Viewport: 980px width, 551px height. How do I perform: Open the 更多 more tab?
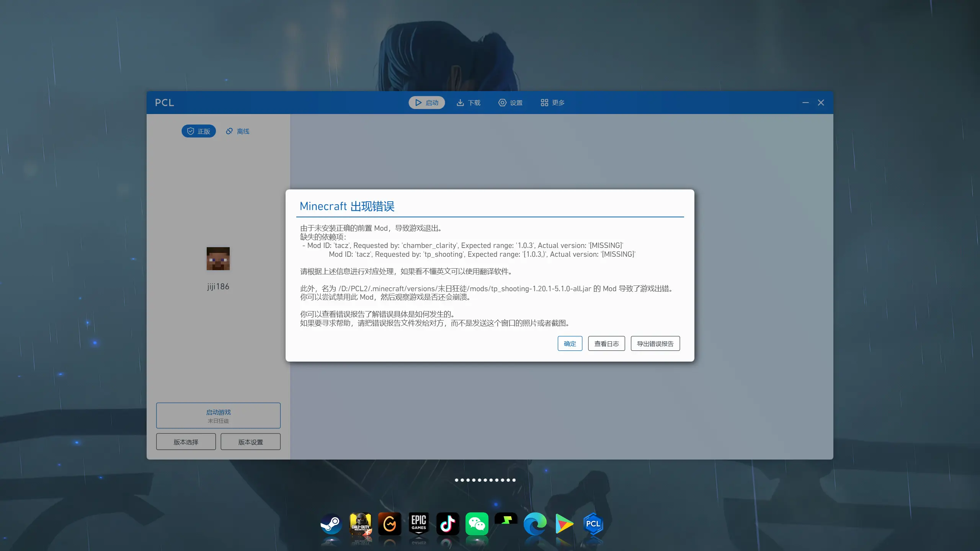pyautogui.click(x=552, y=103)
